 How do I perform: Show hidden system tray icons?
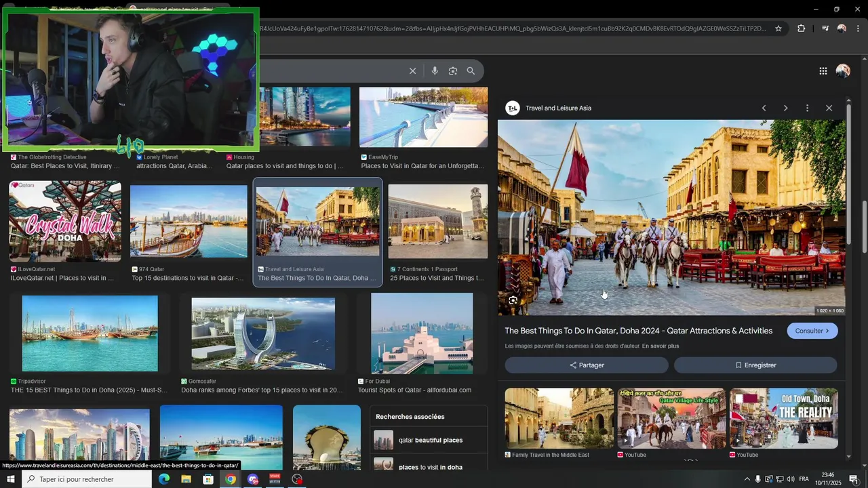[747, 479]
